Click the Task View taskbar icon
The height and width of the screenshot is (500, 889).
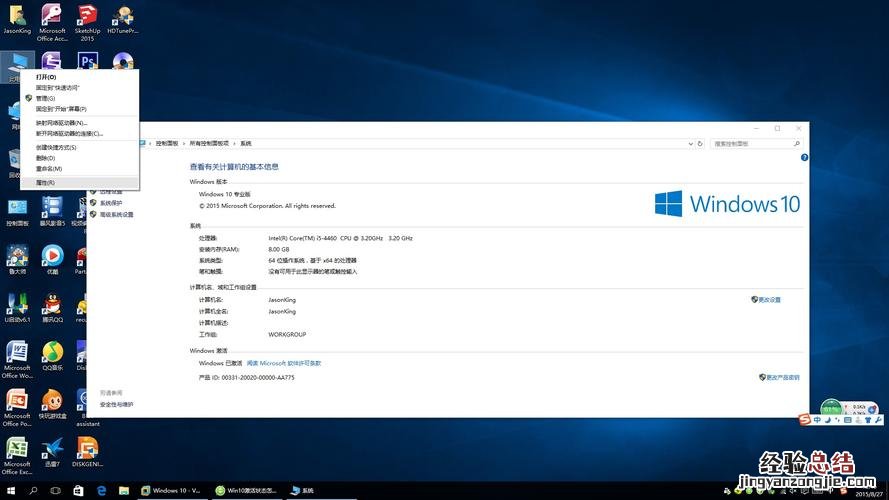click(x=56, y=491)
